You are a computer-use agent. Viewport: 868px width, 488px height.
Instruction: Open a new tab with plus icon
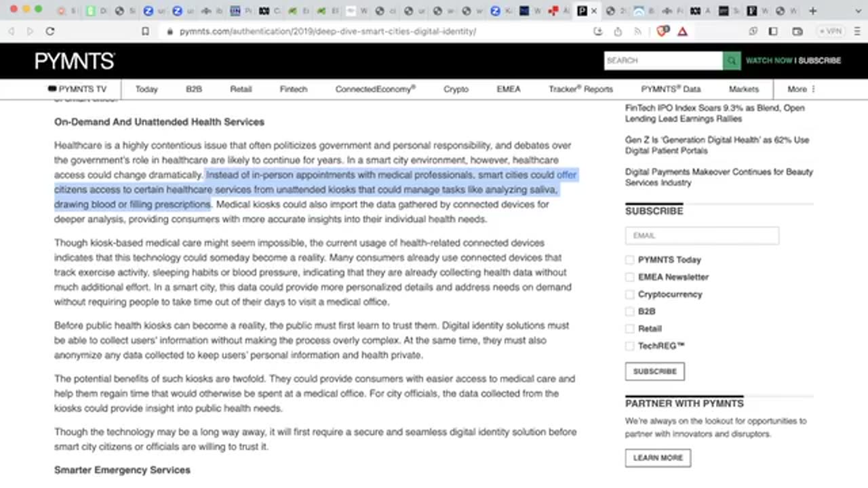[812, 11]
